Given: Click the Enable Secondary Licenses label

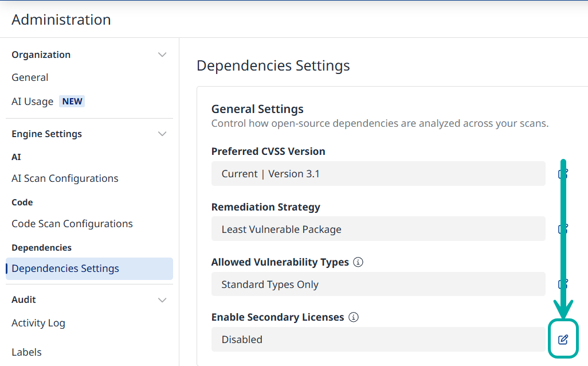Looking at the screenshot, I should 277,317.
